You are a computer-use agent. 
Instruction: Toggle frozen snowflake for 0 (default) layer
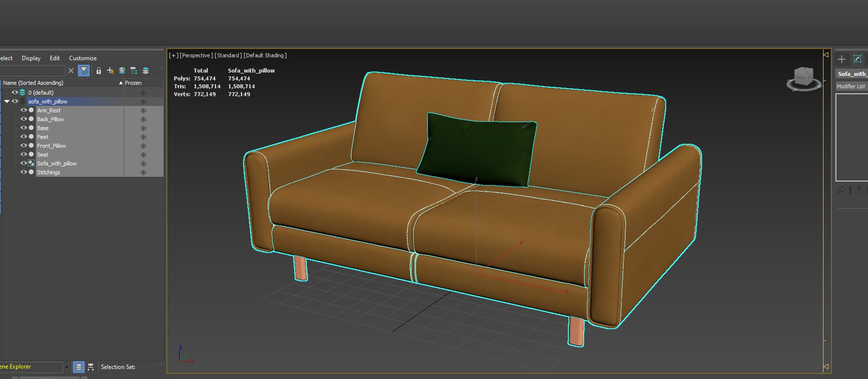(143, 93)
